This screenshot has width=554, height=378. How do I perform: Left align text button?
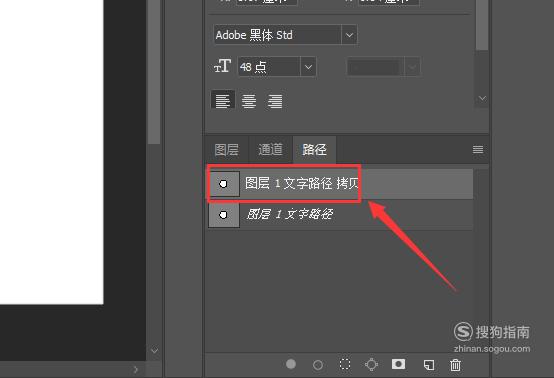coord(223,101)
